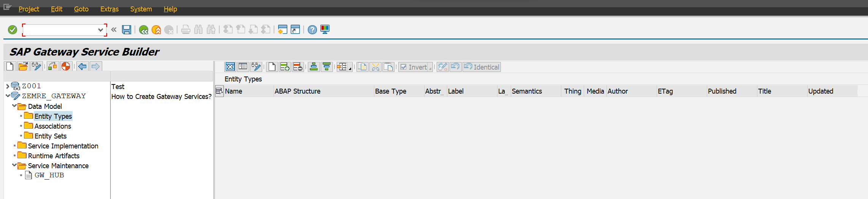Image resolution: width=868 pixels, height=199 pixels.
Task: Click the blue left navigation arrow
Action: tap(82, 67)
